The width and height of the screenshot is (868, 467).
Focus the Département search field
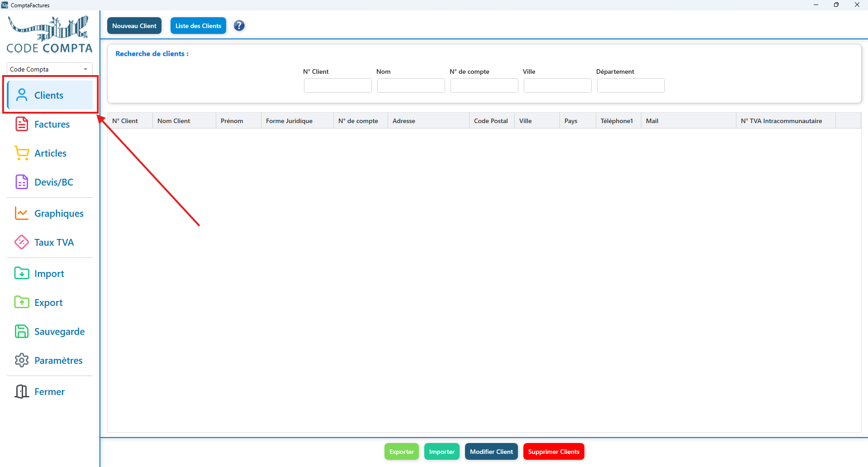coord(631,86)
